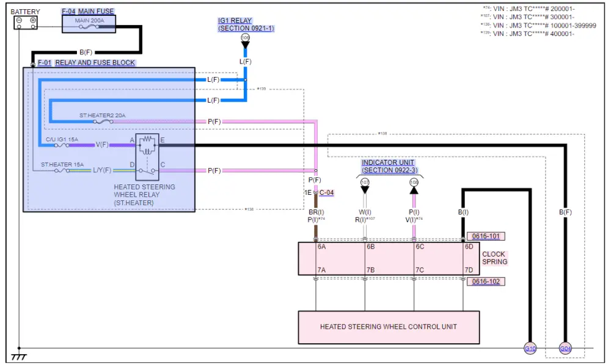Select the CLOCK SPRING component box
611x364 pixels.
click(x=389, y=258)
